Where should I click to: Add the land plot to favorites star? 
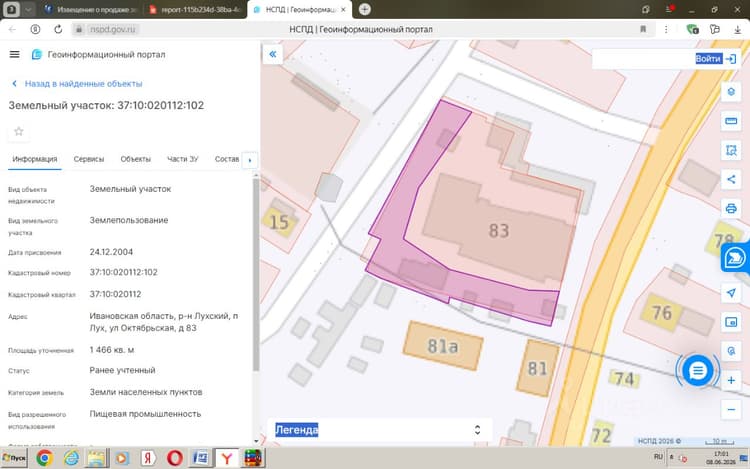click(x=19, y=131)
